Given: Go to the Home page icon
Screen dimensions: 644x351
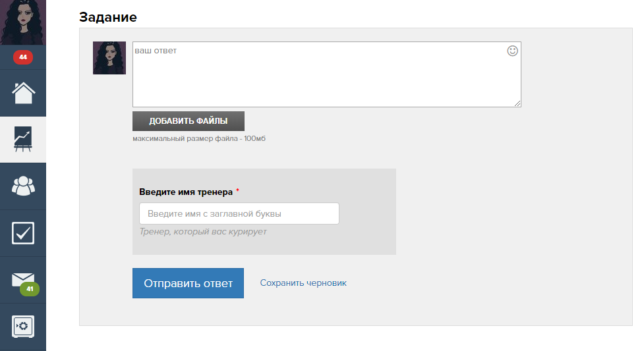Looking at the screenshot, I should pyautogui.click(x=23, y=93).
